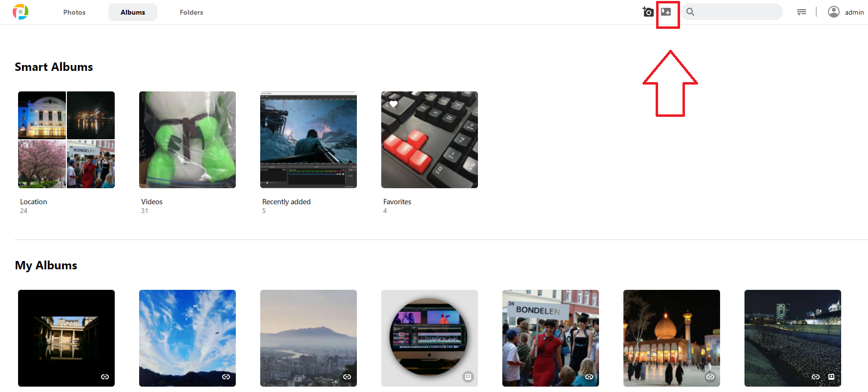
Task: Select the Albums tab
Action: (133, 12)
